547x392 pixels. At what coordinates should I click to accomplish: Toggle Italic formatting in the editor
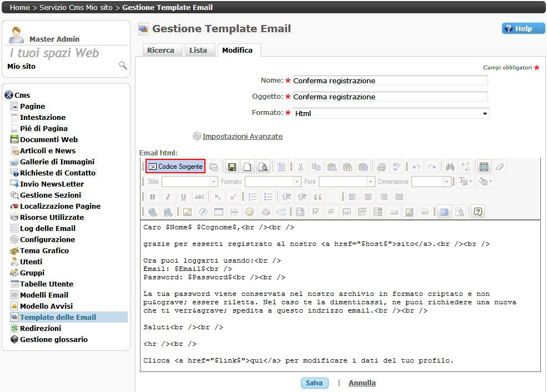point(168,197)
